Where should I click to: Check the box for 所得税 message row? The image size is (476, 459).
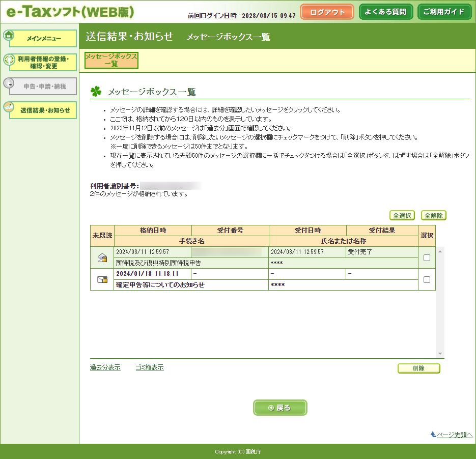pos(427,257)
